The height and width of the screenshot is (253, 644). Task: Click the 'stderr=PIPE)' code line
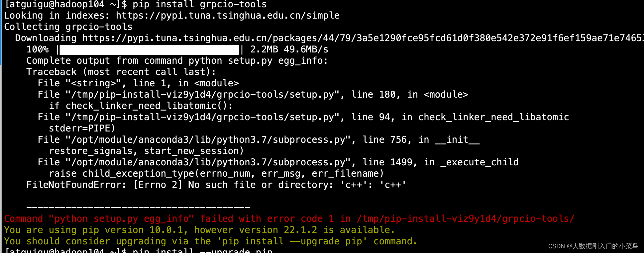pos(82,128)
